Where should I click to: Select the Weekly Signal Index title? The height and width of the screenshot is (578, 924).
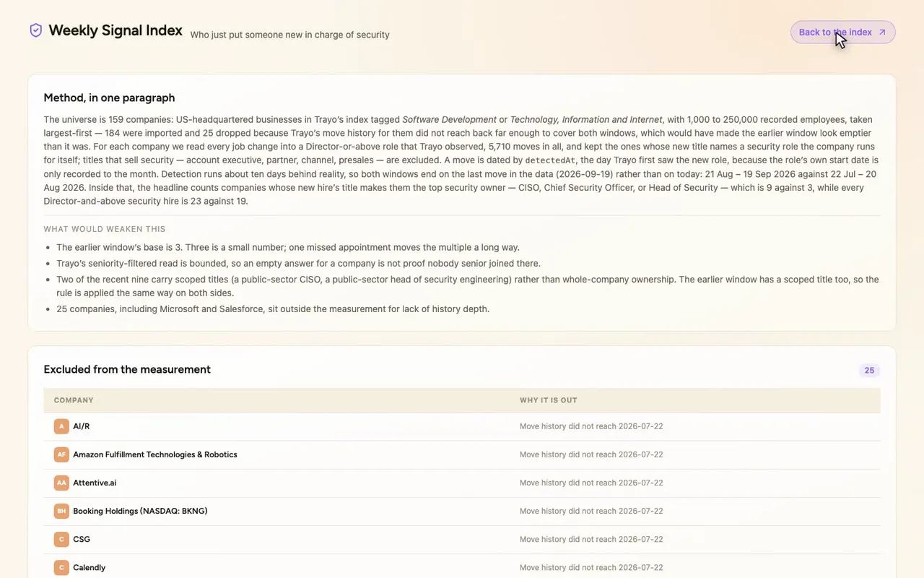pos(115,30)
